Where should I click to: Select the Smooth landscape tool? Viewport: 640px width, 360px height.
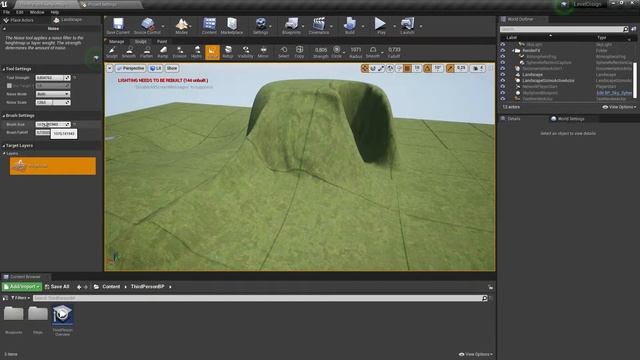pyautogui.click(x=129, y=52)
